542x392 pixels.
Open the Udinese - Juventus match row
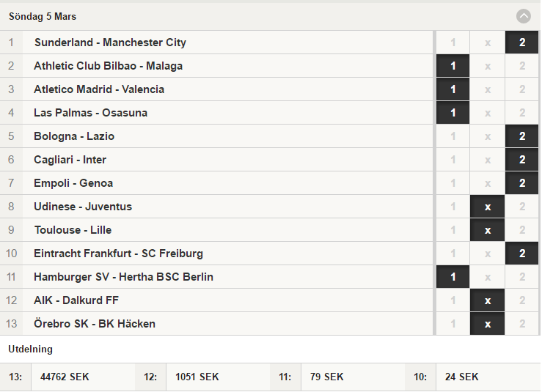(216, 207)
